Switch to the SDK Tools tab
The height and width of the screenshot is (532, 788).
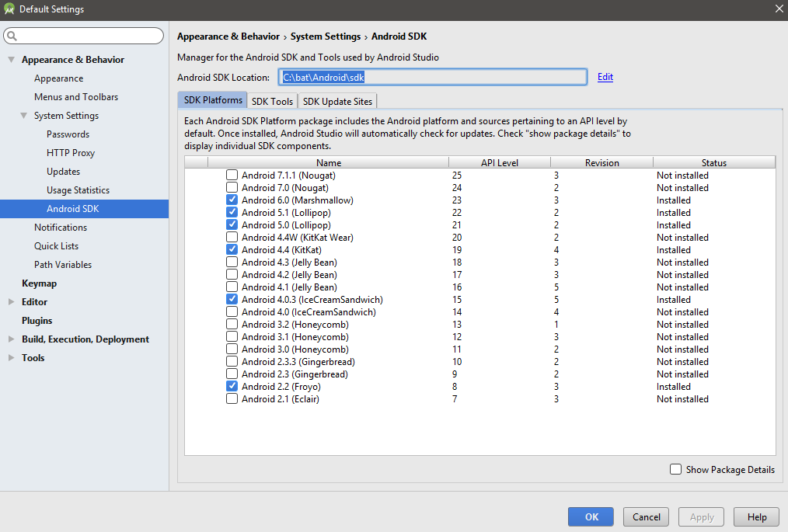coord(272,101)
